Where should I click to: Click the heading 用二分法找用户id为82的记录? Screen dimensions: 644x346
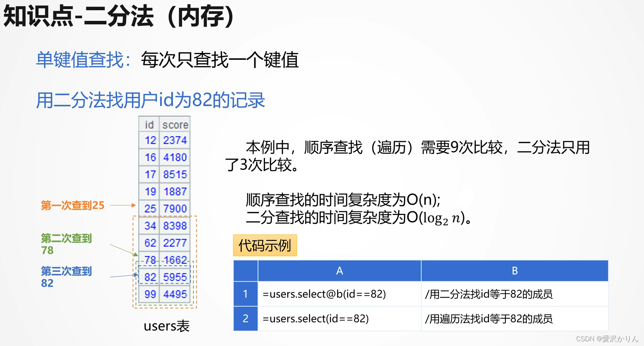(x=151, y=100)
